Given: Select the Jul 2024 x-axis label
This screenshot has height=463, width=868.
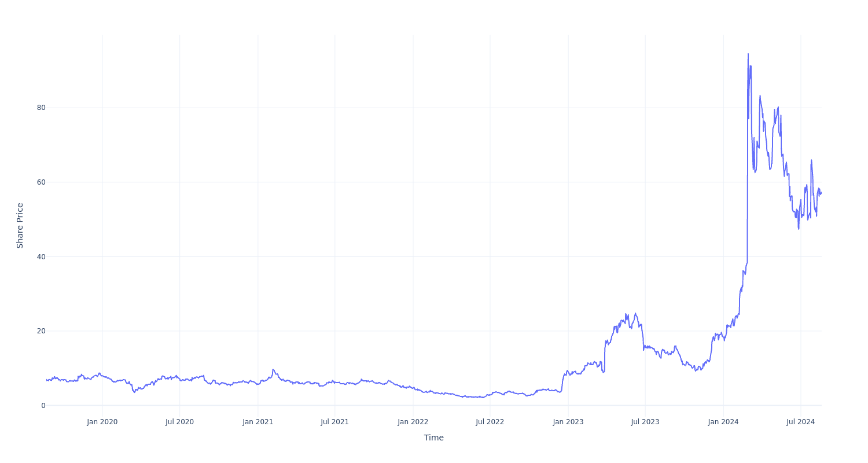Looking at the screenshot, I should click(800, 422).
